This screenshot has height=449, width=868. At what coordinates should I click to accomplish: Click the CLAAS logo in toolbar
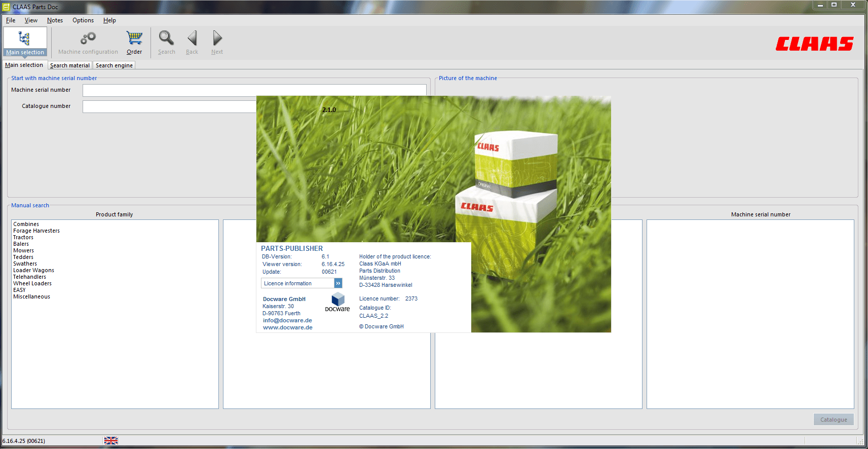[814, 44]
